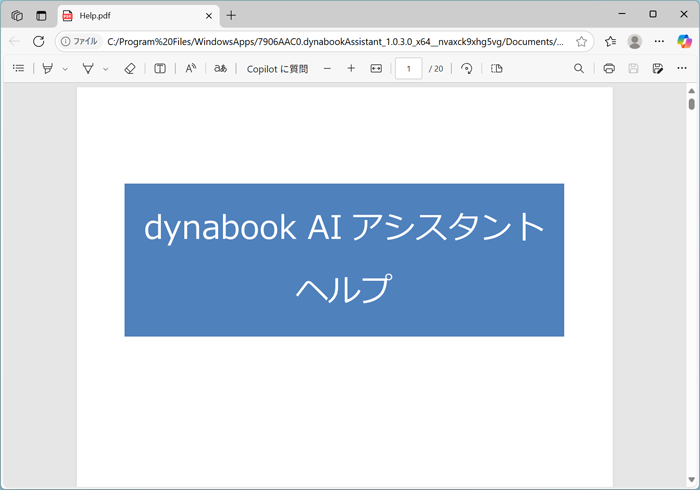Select the Help.pdf tab

(x=138, y=16)
